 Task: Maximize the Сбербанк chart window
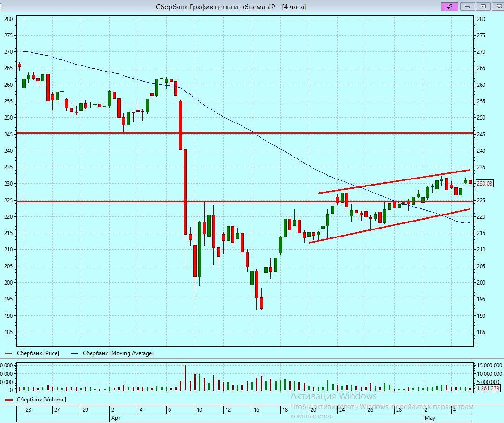483,7
